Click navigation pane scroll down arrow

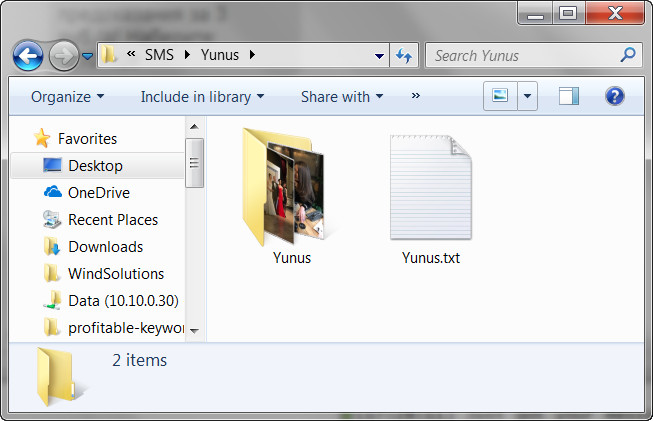pyautogui.click(x=194, y=331)
